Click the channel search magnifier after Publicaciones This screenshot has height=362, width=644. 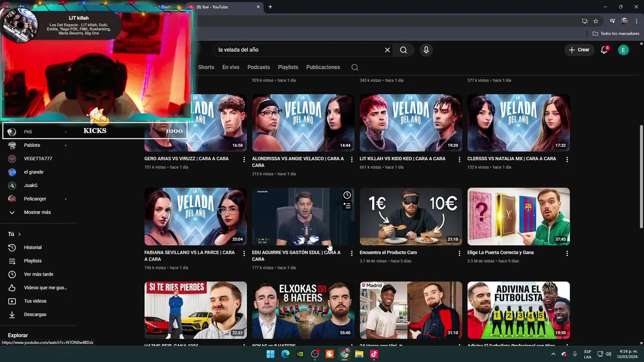[355, 67]
